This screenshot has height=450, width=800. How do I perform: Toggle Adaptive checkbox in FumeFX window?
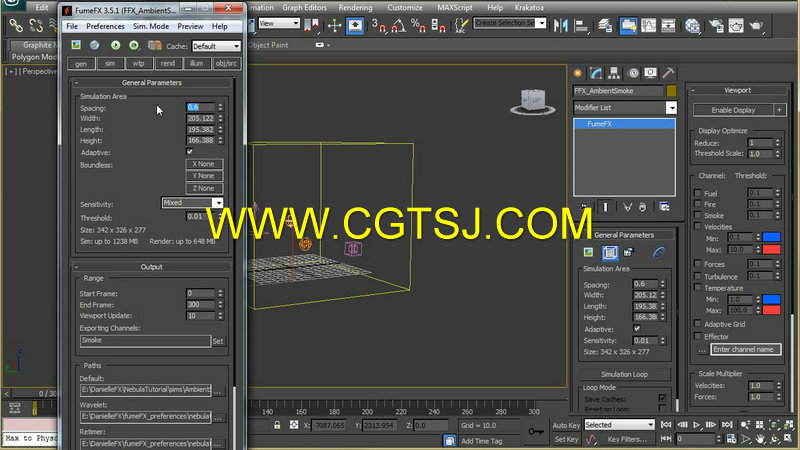click(x=190, y=152)
